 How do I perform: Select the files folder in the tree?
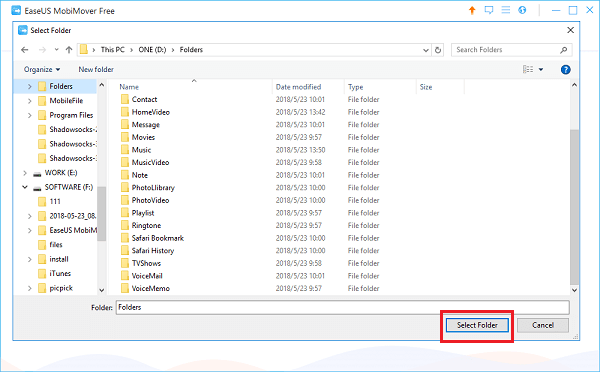pos(55,245)
